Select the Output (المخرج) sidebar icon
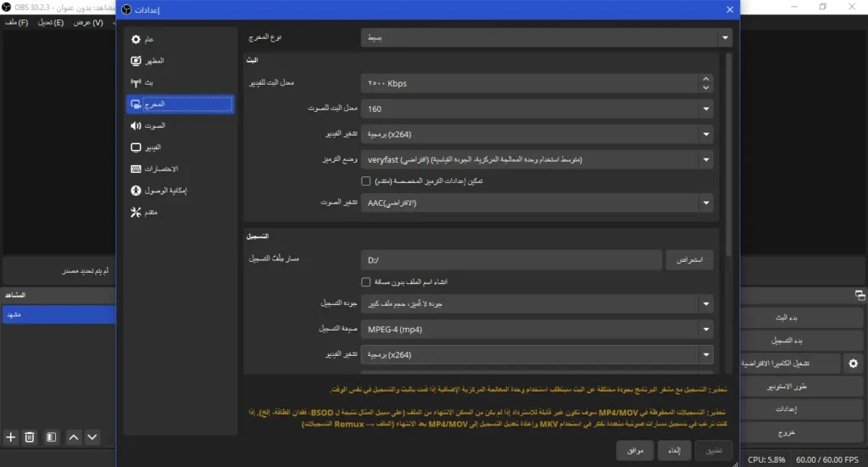 (136, 104)
